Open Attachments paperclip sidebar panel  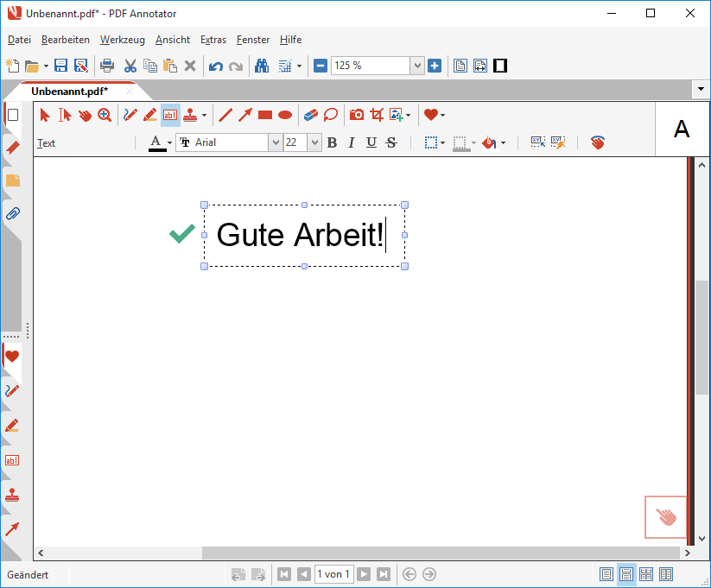pos(13,213)
